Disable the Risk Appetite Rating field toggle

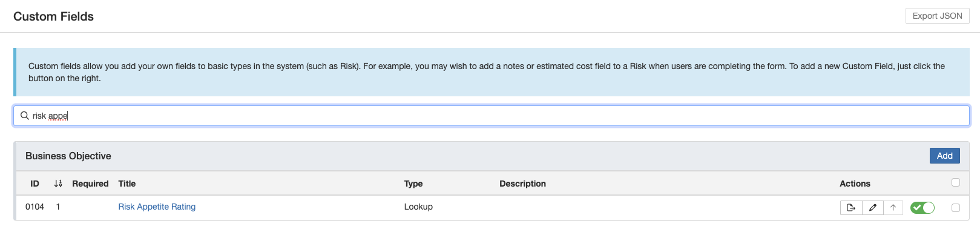(x=922, y=208)
